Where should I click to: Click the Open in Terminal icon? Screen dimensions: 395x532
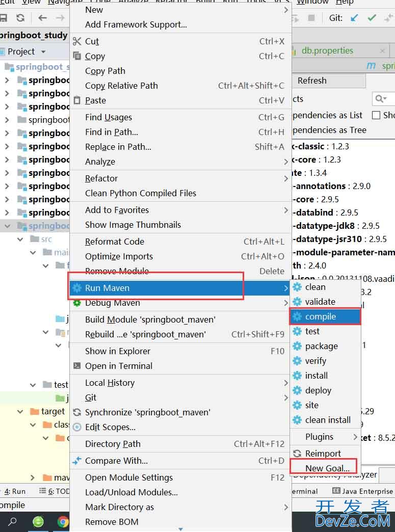point(77,366)
